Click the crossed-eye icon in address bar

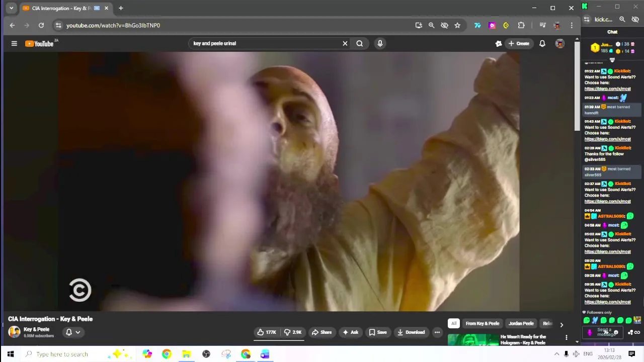pyautogui.click(x=444, y=25)
